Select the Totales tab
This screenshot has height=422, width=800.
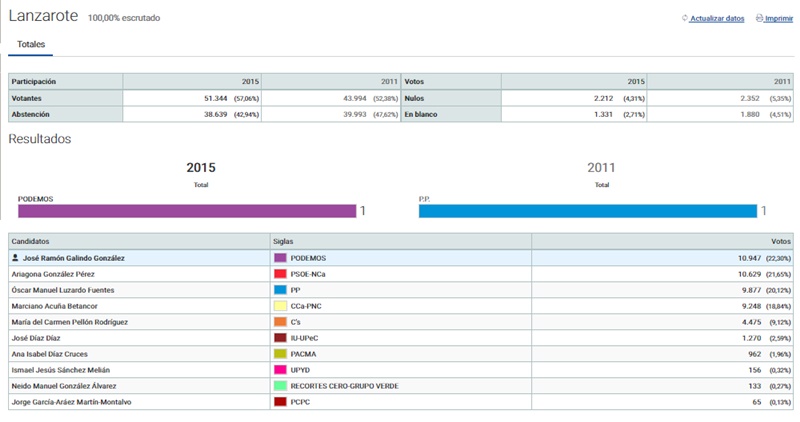pos(31,45)
